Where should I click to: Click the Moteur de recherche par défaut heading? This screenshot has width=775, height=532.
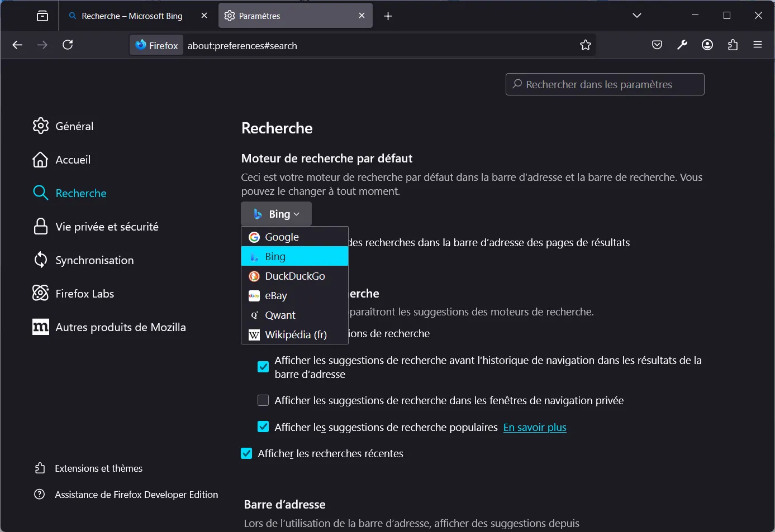[x=327, y=159]
